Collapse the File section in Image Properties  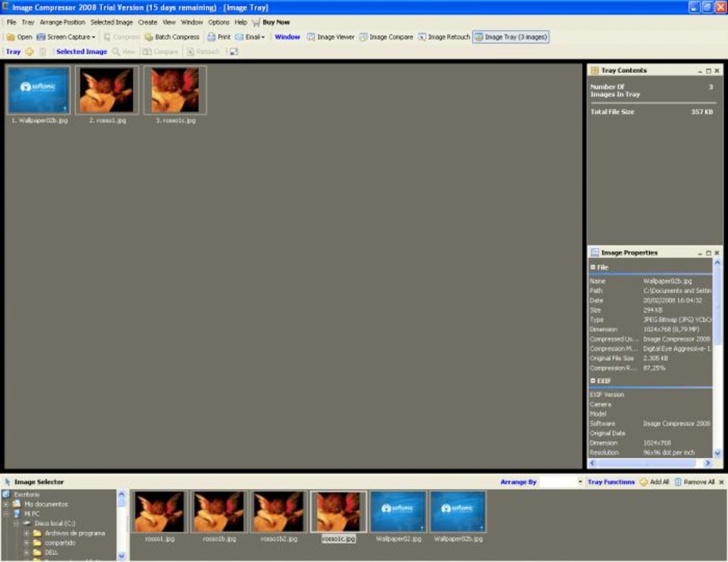pyautogui.click(x=594, y=266)
